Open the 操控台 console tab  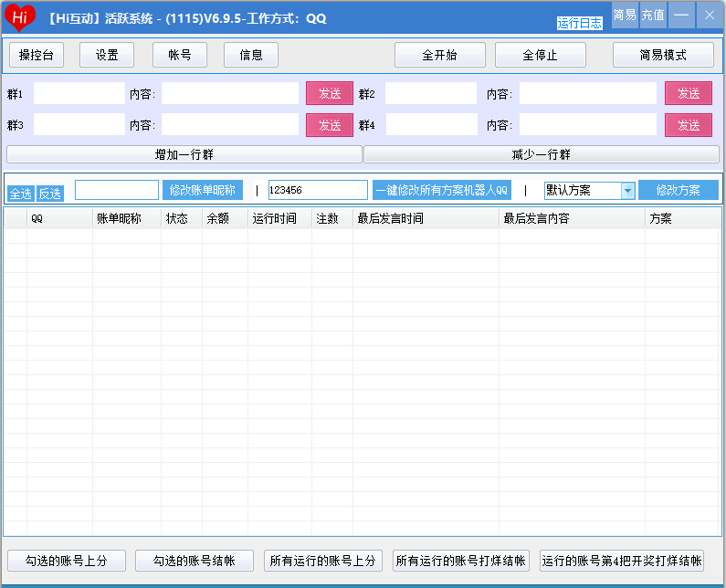(37, 55)
